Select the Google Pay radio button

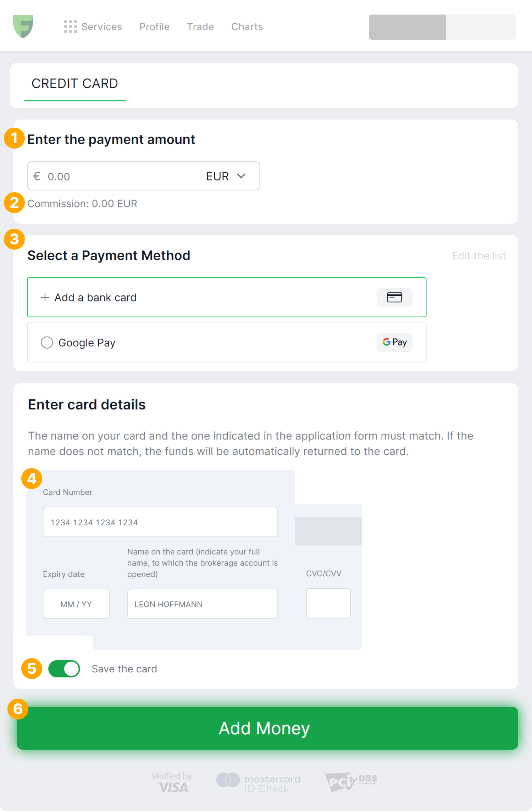[x=47, y=343]
